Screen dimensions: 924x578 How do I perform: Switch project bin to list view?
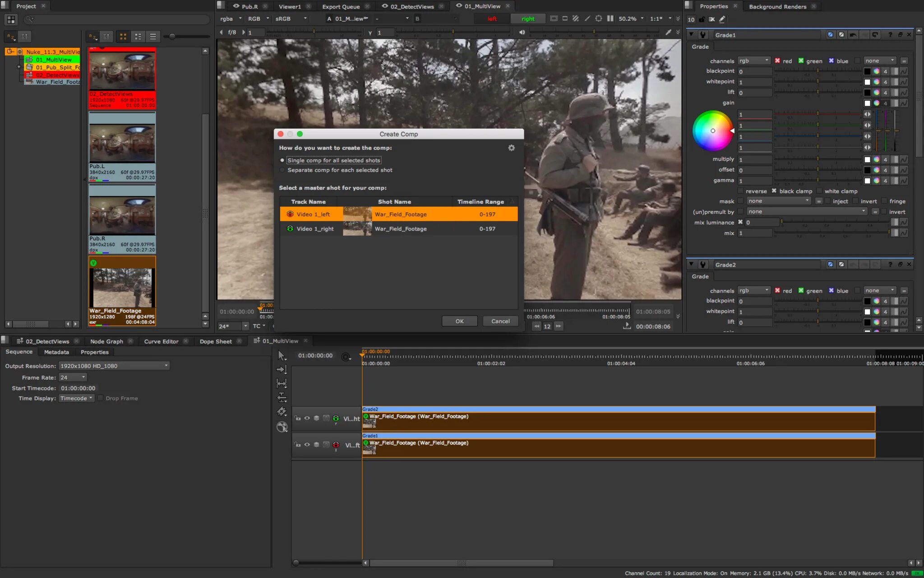(153, 37)
